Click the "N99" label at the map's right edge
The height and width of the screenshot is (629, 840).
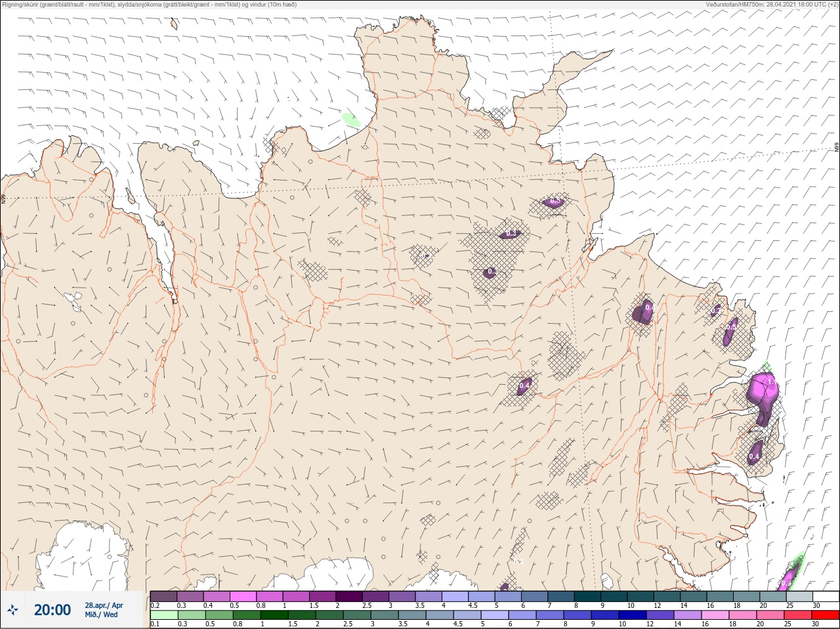click(837, 148)
